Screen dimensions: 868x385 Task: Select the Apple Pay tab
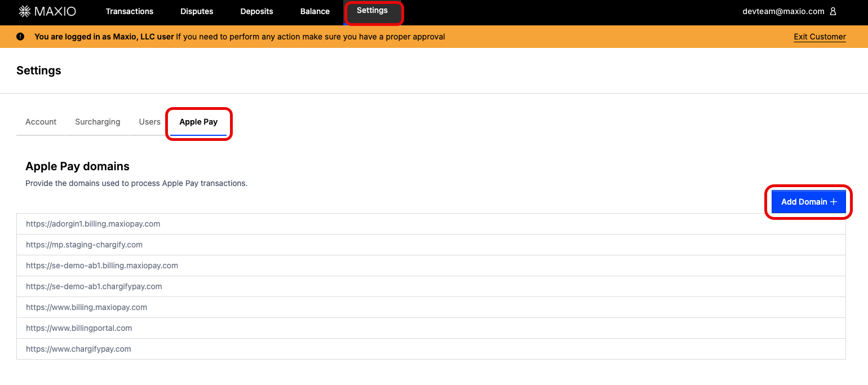198,122
